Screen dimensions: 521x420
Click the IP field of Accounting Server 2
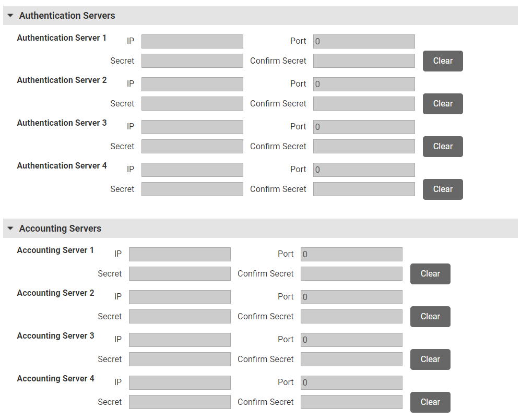tap(180, 297)
